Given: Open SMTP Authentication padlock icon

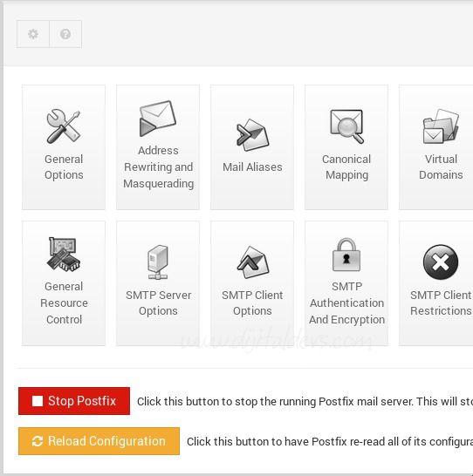Looking at the screenshot, I should (x=346, y=255).
